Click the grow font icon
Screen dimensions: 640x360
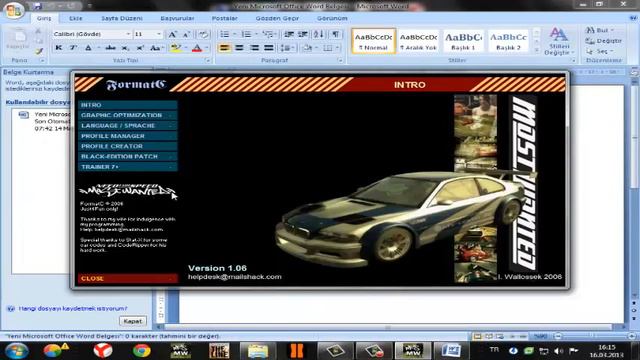click(172, 34)
